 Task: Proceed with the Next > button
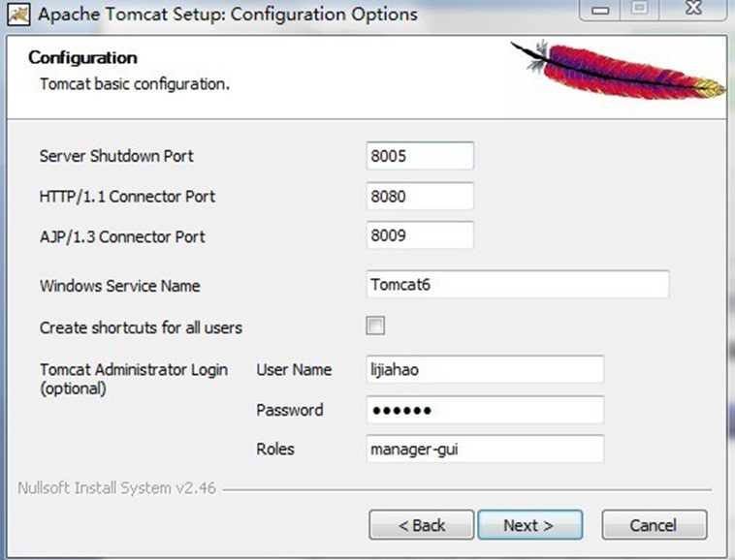(530, 525)
